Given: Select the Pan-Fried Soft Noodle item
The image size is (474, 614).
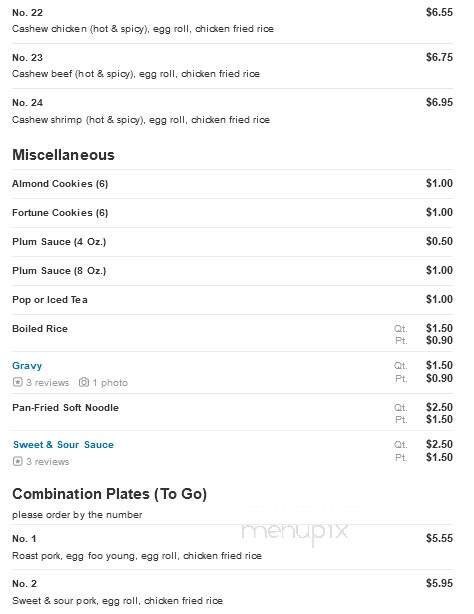Looking at the screenshot, I should [65, 408].
